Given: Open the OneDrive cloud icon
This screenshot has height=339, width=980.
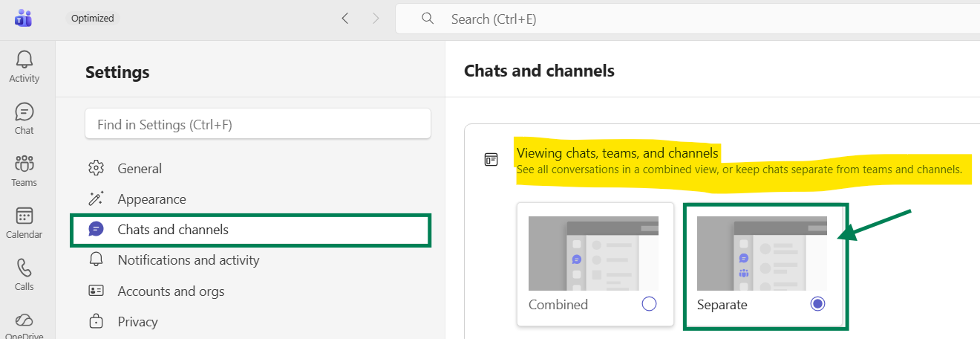Looking at the screenshot, I should (x=24, y=320).
